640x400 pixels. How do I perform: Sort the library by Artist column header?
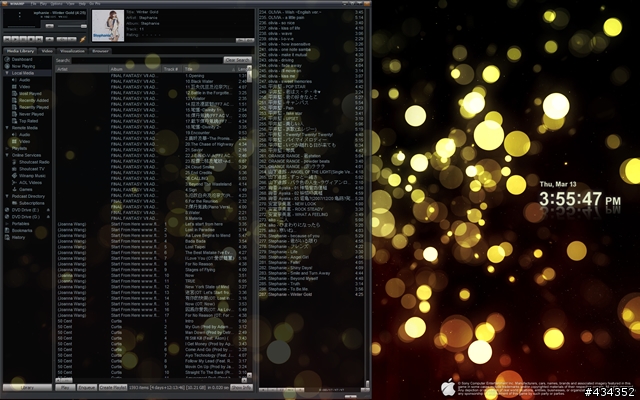[x=82, y=69]
